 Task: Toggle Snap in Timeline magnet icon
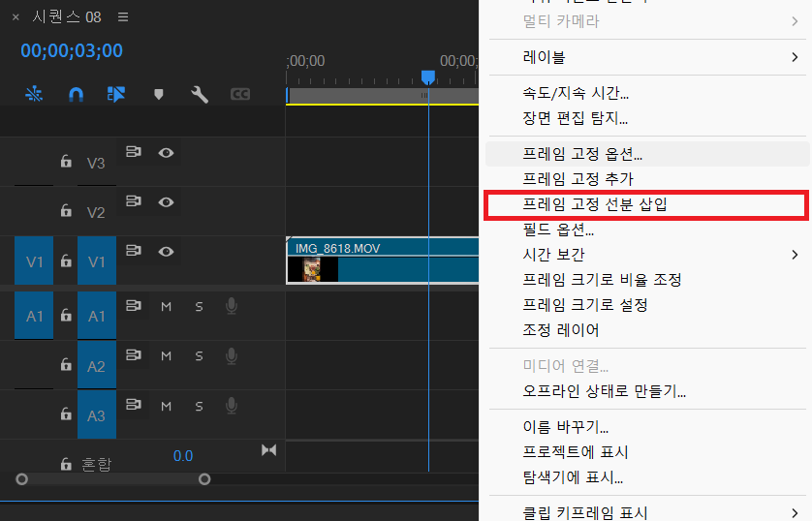point(77,94)
